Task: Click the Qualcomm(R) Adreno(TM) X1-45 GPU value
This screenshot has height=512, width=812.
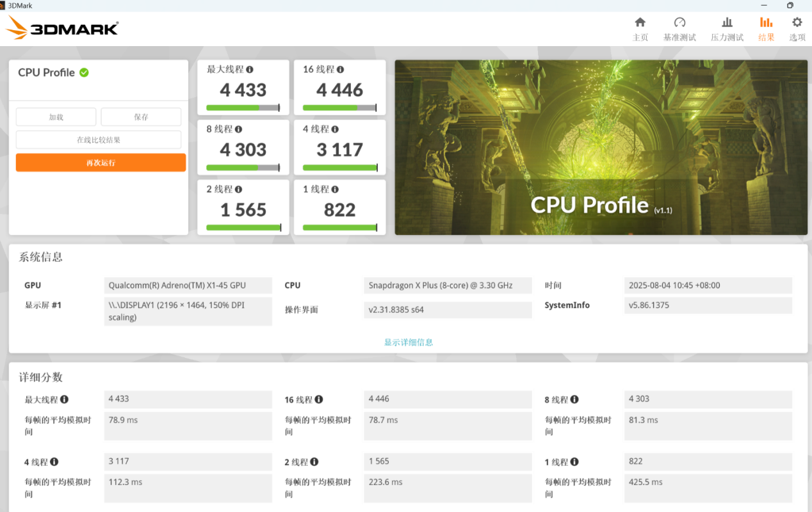Action: point(188,285)
